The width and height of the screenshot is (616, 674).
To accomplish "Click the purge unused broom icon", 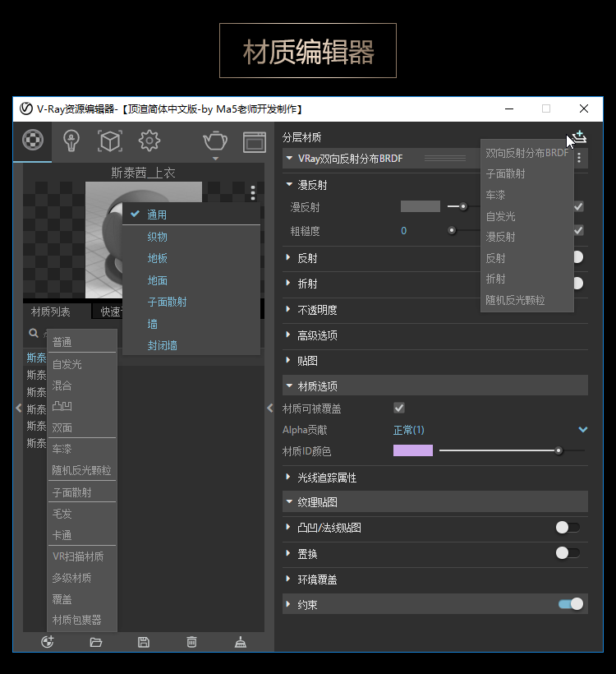I will pyautogui.click(x=241, y=642).
